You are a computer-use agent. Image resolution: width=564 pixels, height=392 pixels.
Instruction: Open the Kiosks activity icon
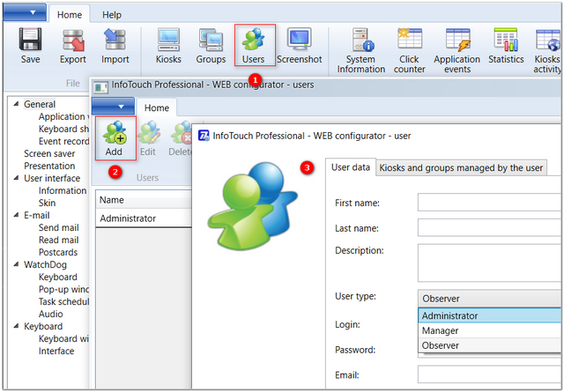pyautogui.click(x=548, y=40)
